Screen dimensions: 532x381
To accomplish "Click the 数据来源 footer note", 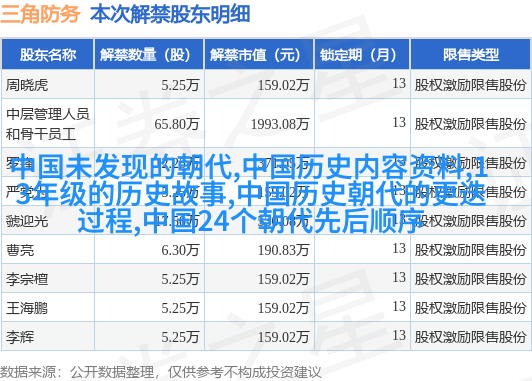I will tap(160, 372).
